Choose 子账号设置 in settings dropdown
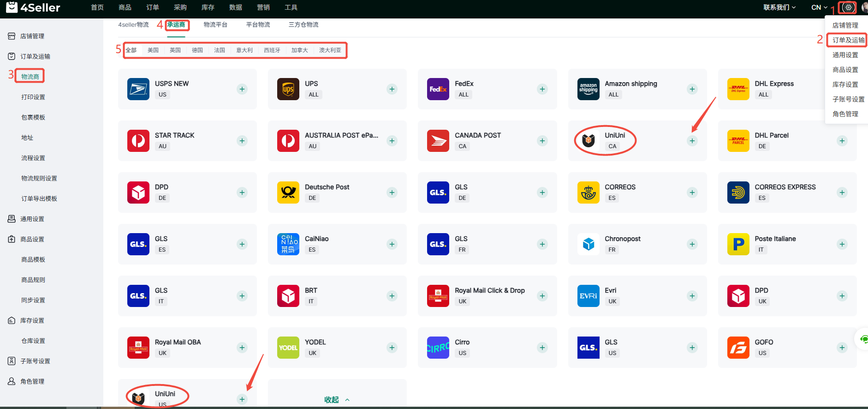This screenshot has height=409, width=868. [848, 99]
